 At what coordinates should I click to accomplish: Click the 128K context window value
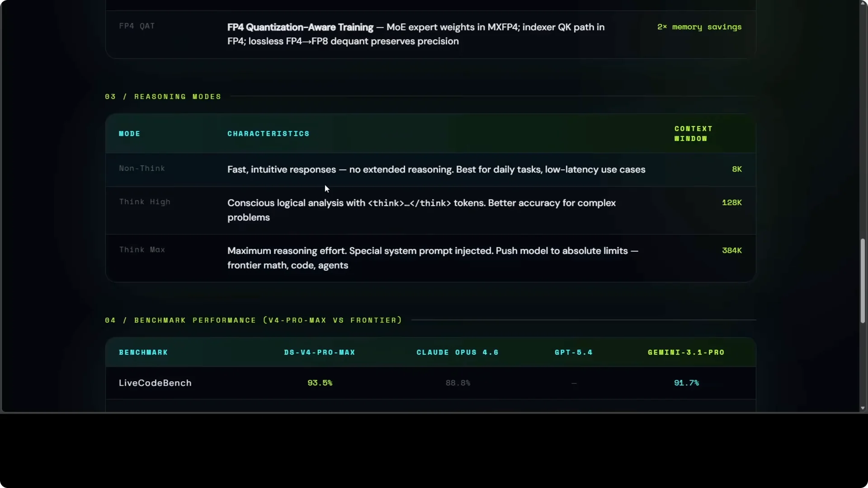click(x=732, y=202)
